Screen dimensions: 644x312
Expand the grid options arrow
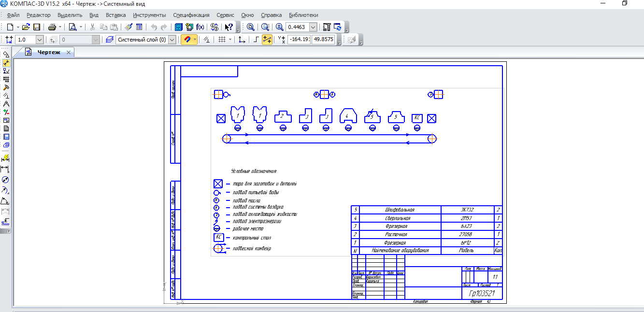pyautogui.click(x=230, y=40)
